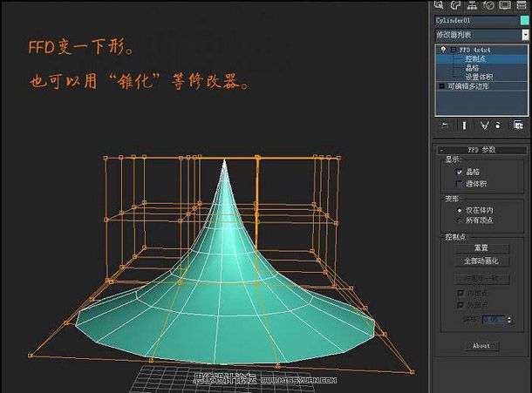
Task: Select 可编辑多边形 in the modifier stack
Action: [x=468, y=86]
